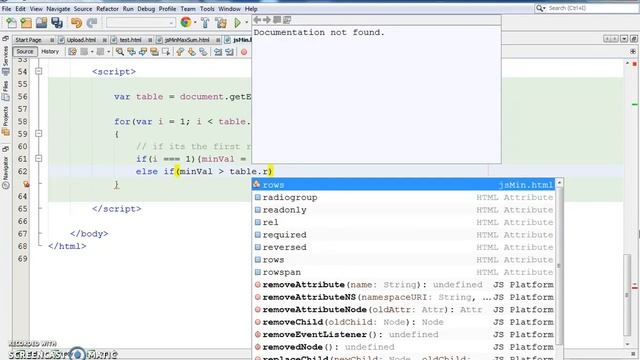Collapse code fold at line 59
Image resolution: width=640 pixels, height=360 pixels.
tap(38, 134)
